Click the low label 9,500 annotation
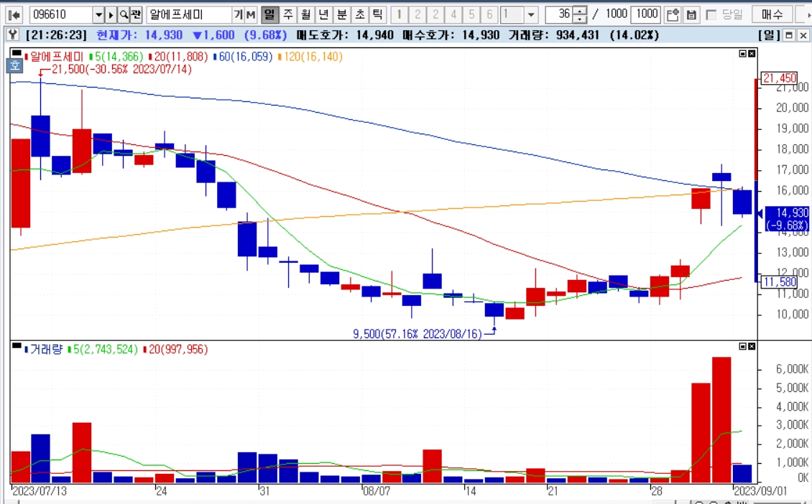 417,334
